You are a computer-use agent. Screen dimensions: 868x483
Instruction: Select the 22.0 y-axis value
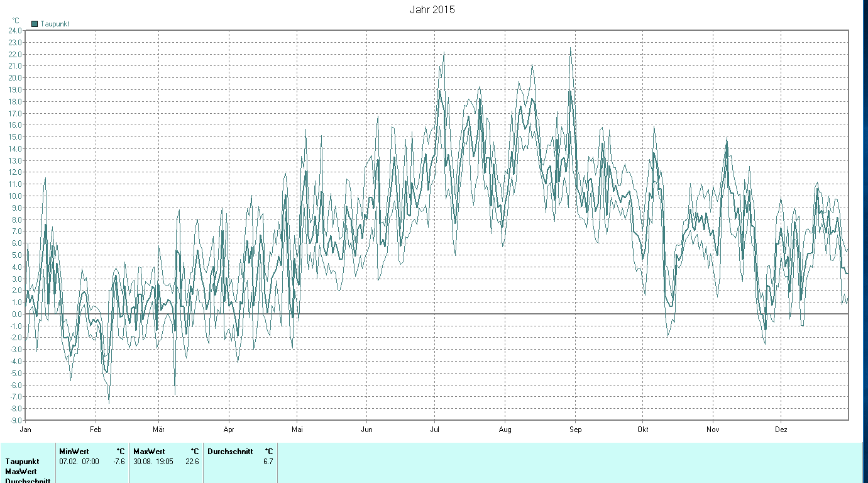coord(15,54)
